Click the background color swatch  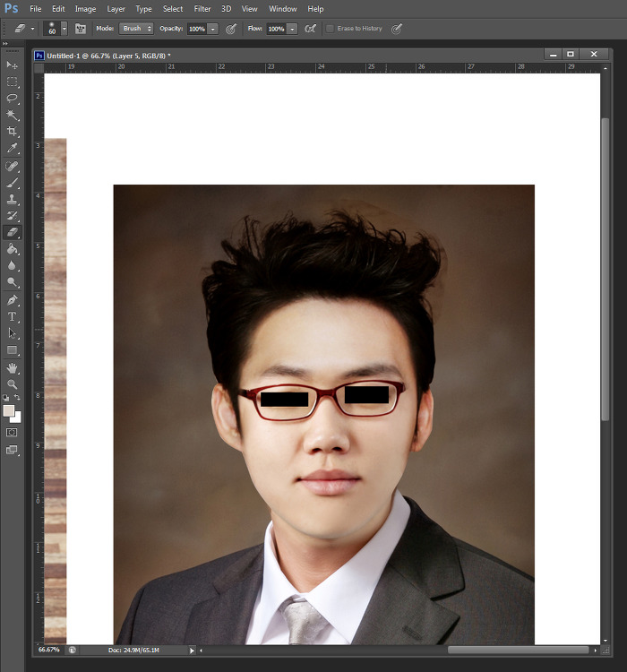point(18,418)
